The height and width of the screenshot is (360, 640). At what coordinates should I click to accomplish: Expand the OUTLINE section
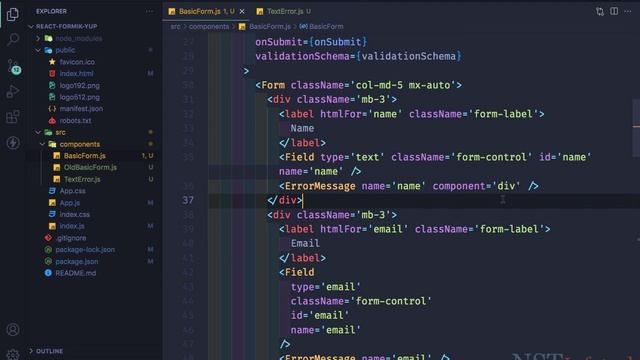click(49, 351)
